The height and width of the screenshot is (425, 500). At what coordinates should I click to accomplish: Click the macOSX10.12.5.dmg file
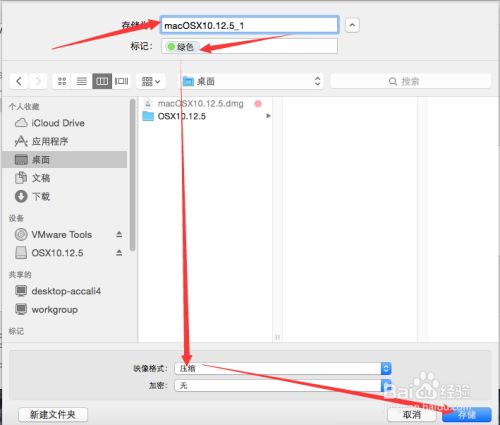click(201, 104)
